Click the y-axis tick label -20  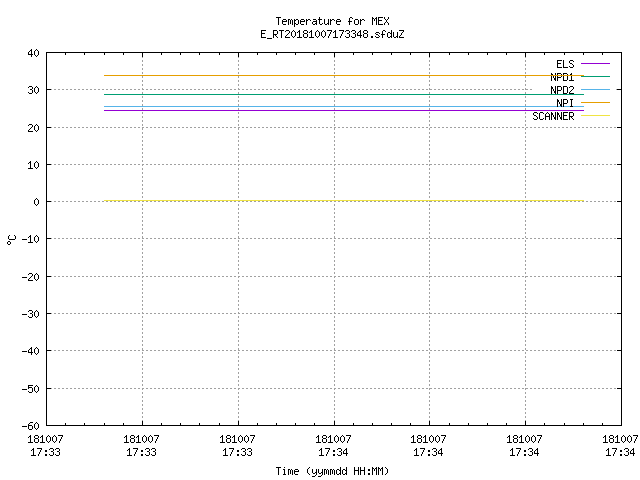click(31, 277)
